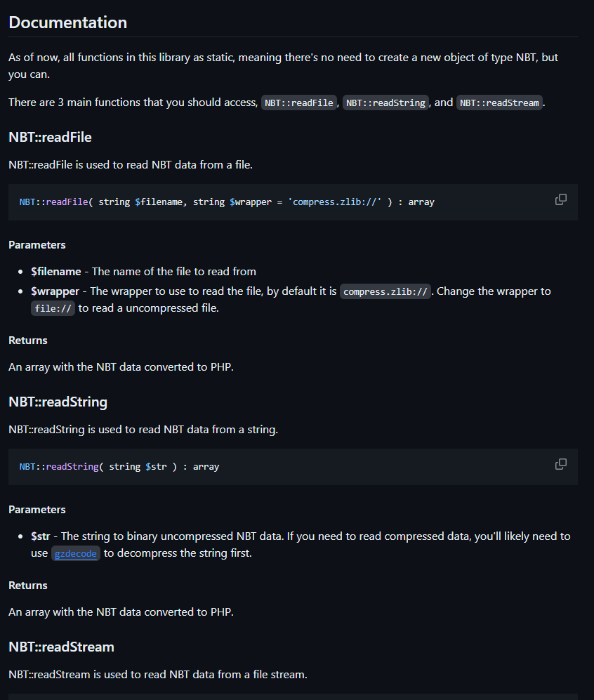The width and height of the screenshot is (594, 700).
Task: Click inline code NBT::readFile in intro
Action: point(299,103)
